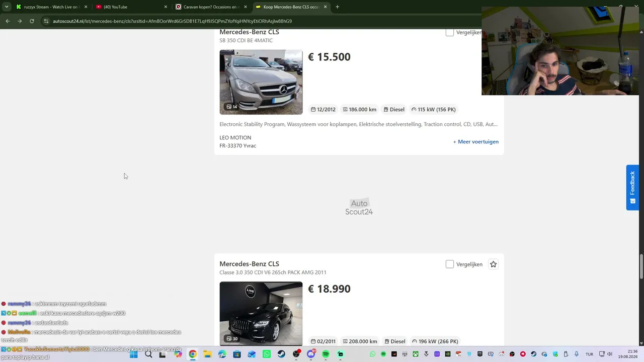Click the page vertical scrollbar thumb
644x362 pixels.
[x=641, y=265]
